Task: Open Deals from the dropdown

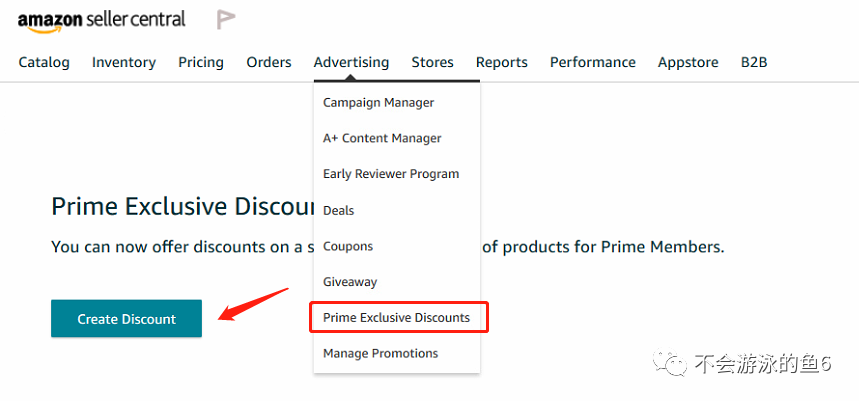Action: [339, 210]
